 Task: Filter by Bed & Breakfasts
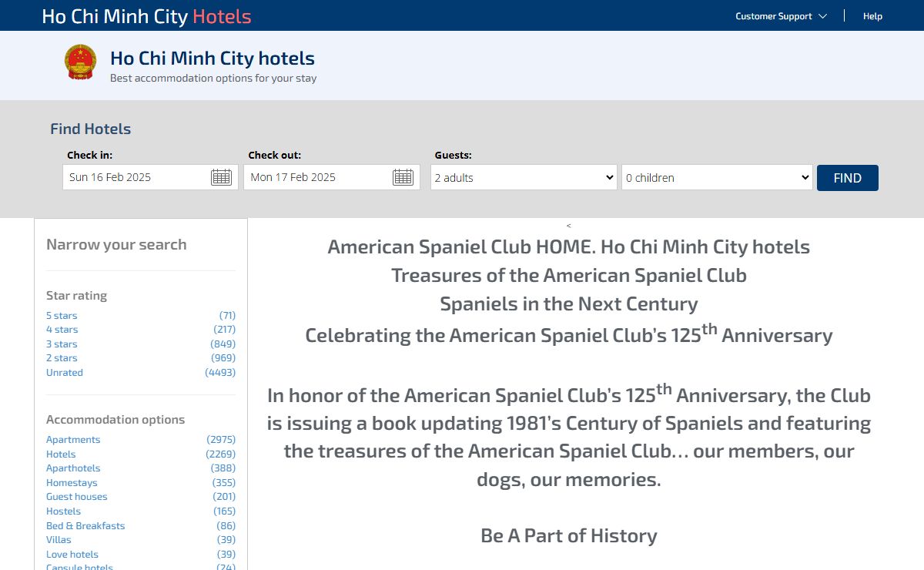click(x=85, y=526)
